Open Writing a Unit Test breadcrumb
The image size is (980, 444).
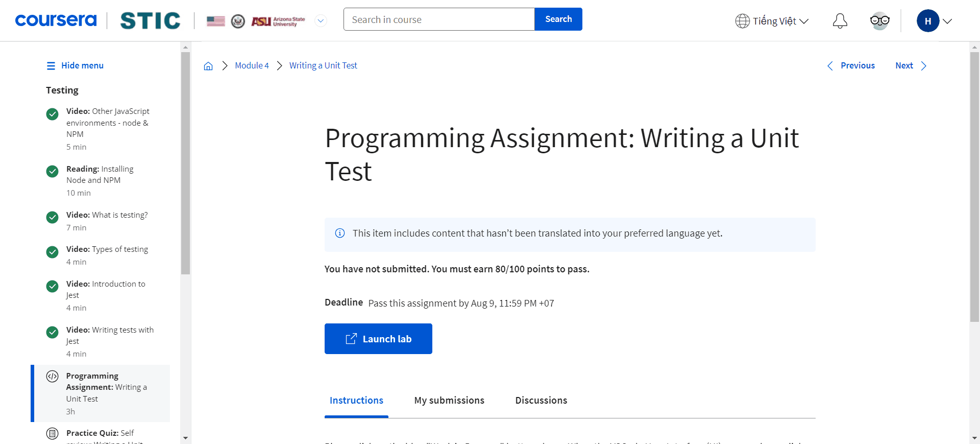323,65
